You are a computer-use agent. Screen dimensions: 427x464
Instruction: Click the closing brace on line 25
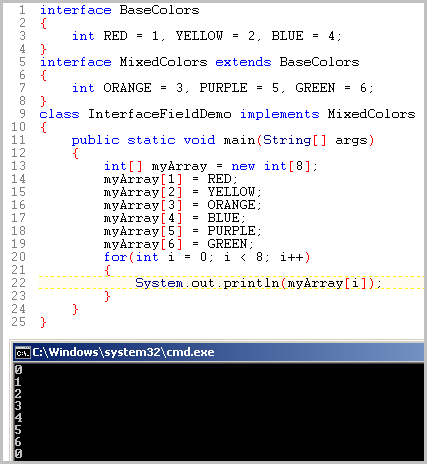coord(43,322)
